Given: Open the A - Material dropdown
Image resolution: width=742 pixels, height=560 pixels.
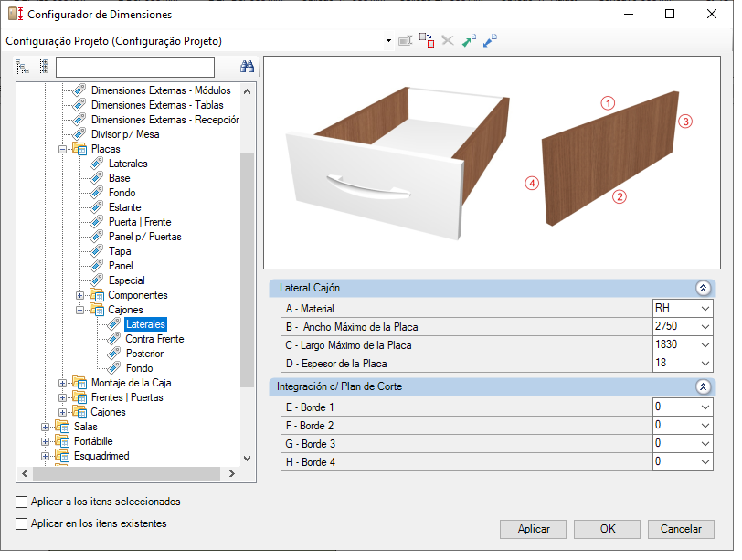Looking at the screenshot, I should tap(705, 309).
